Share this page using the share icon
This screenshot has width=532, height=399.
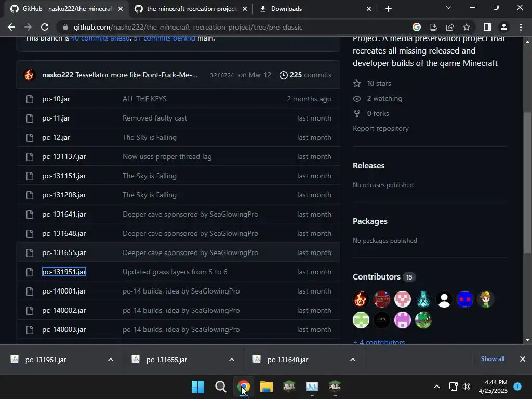click(450, 27)
